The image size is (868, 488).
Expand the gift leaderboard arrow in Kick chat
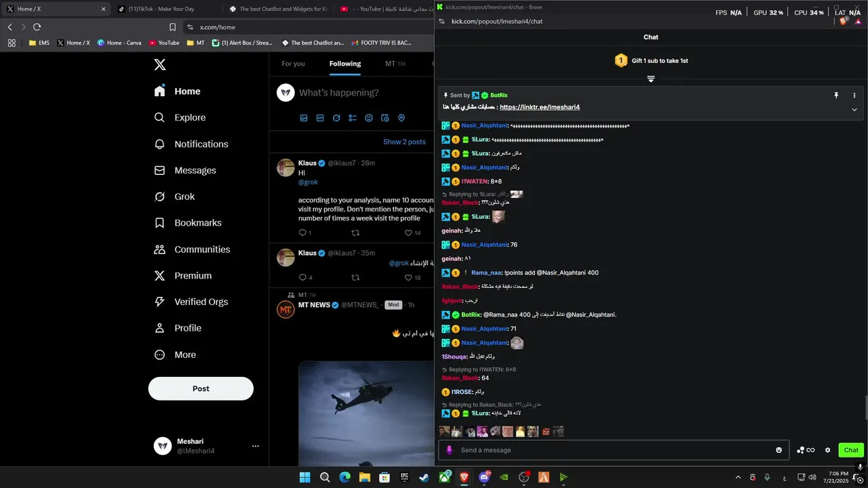[651, 79]
